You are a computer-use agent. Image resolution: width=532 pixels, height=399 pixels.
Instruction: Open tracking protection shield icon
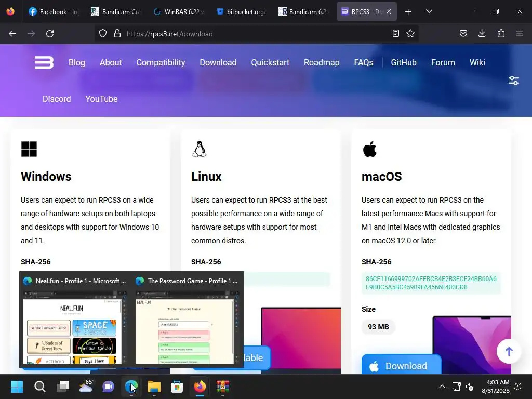(103, 34)
